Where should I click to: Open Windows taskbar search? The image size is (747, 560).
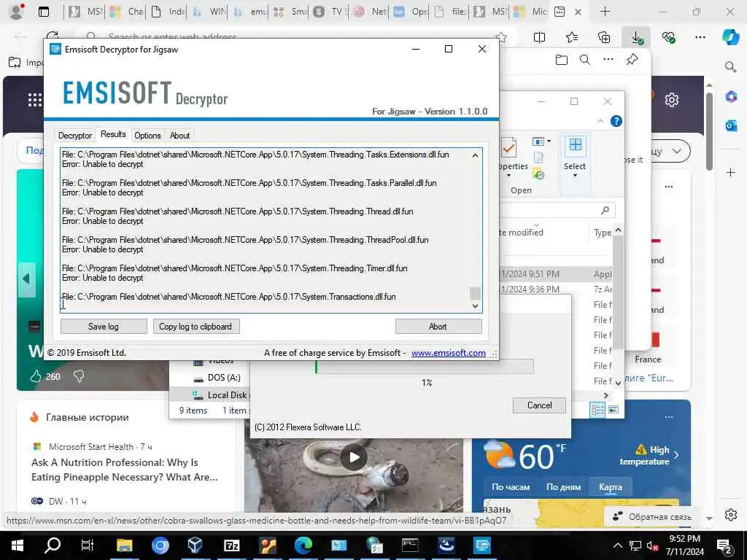point(53,545)
